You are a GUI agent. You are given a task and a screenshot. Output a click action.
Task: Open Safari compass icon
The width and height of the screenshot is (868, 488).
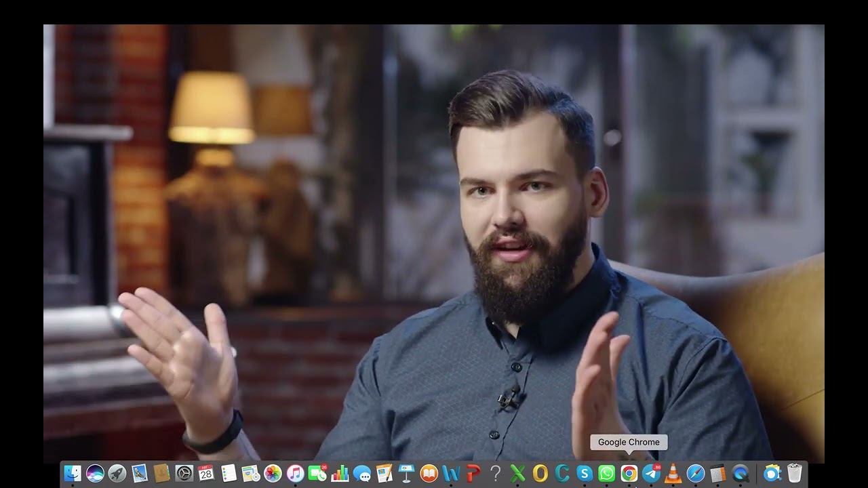click(696, 473)
